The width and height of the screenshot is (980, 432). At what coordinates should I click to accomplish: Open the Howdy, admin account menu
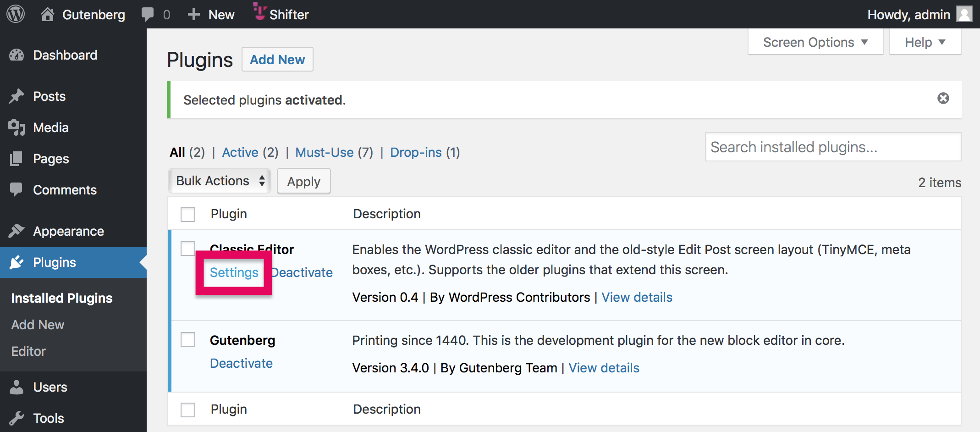(x=919, y=14)
